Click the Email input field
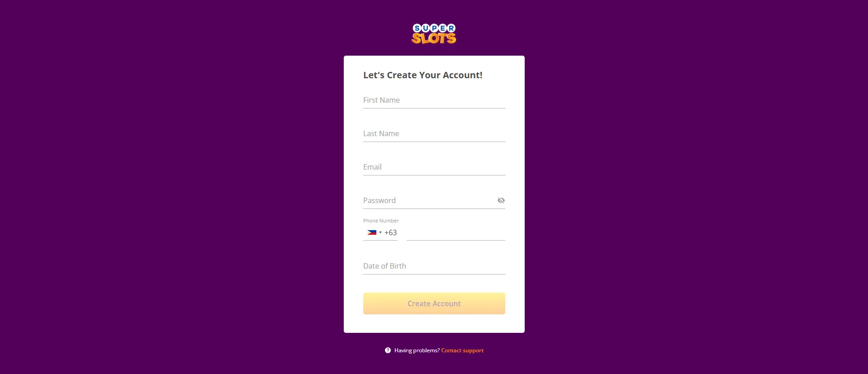The height and width of the screenshot is (374, 868). [x=433, y=167]
